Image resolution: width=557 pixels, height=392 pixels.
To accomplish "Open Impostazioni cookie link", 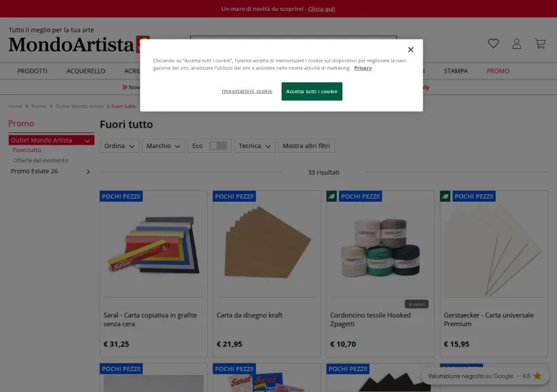I will tap(247, 91).
